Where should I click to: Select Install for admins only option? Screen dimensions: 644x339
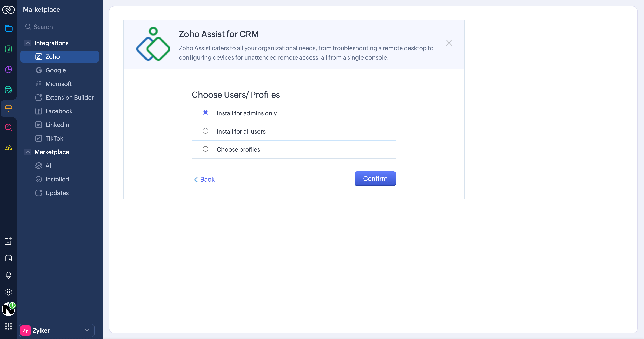click(x=206, y=113)
